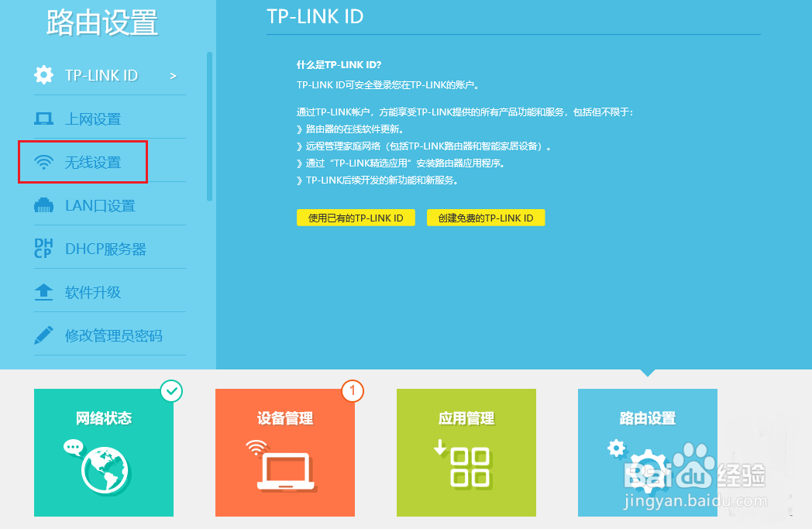Click the upload arrow icon for 软件升级
This screenshot has width=812, height=529.
[43, 292]
